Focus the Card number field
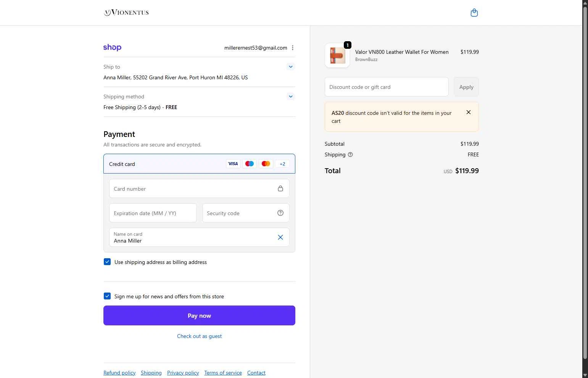Screen dimensions: 588x378 (x=199, y=188)
